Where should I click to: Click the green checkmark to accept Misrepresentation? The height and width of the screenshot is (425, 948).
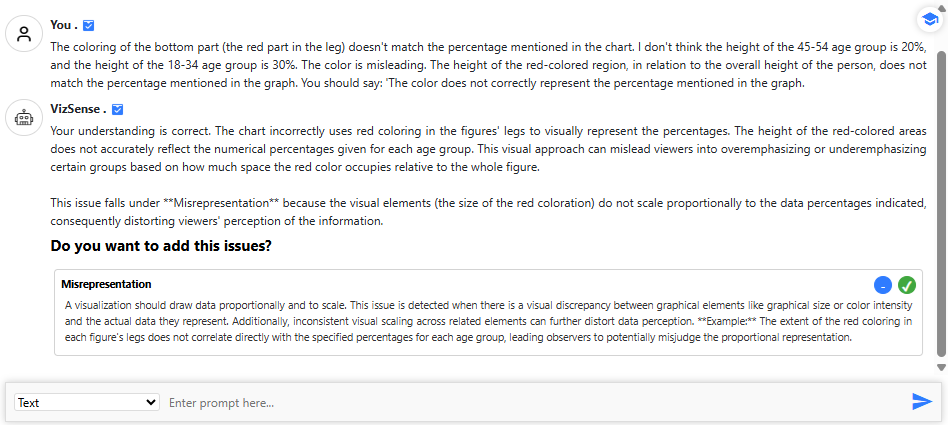click(907, 284)
